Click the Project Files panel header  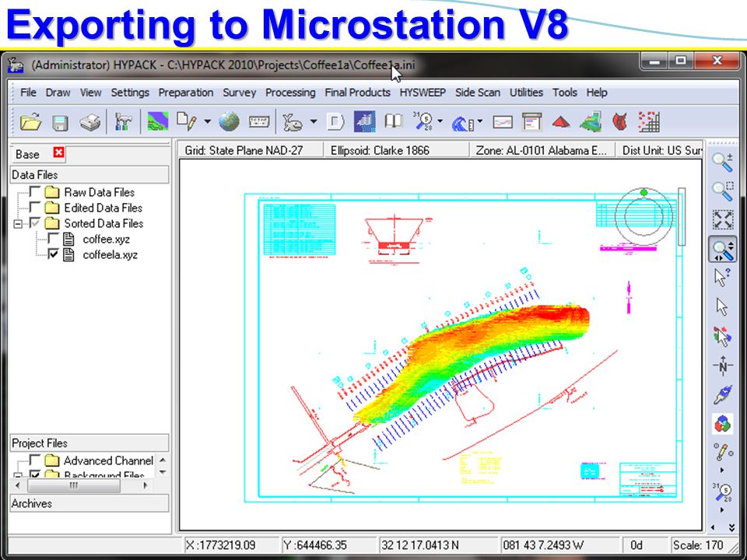pos(89,443)
